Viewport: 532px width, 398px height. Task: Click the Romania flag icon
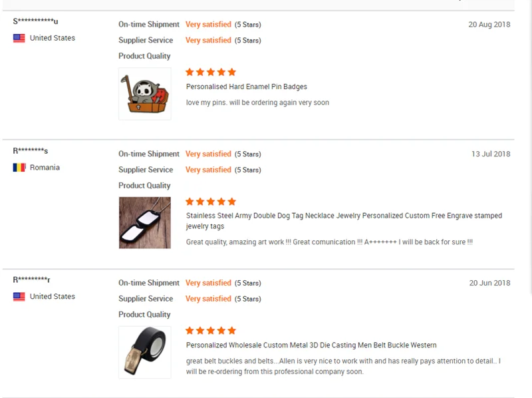[19, 167]
